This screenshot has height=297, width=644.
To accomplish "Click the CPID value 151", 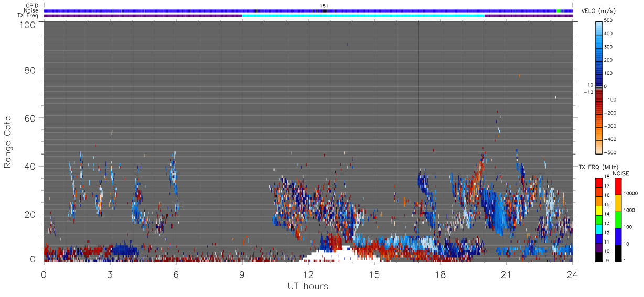I will 324,6.
